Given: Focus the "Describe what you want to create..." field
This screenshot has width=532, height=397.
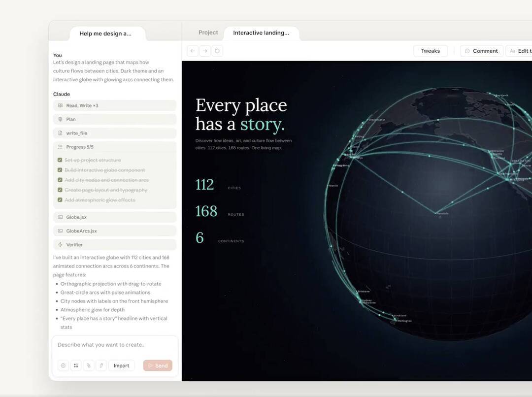Looking at the screenshot, I should click(115, 345).
